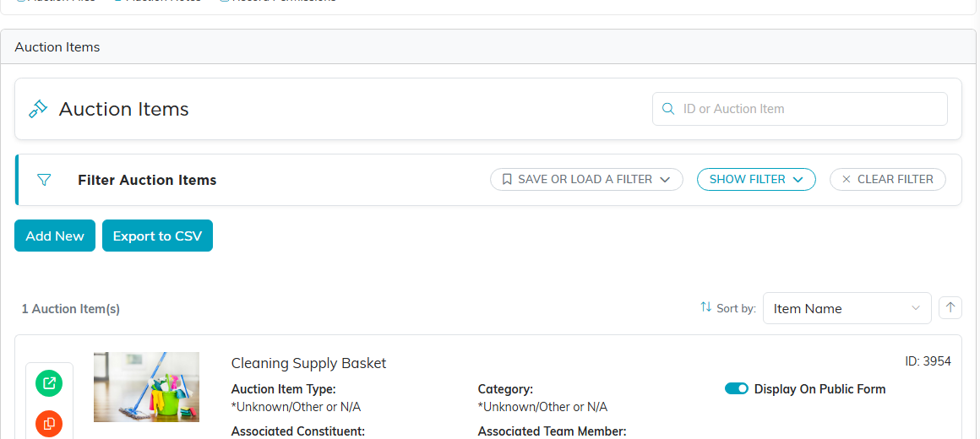
Task: Click the Associated Constituent label
Action: tap(298, 431)
